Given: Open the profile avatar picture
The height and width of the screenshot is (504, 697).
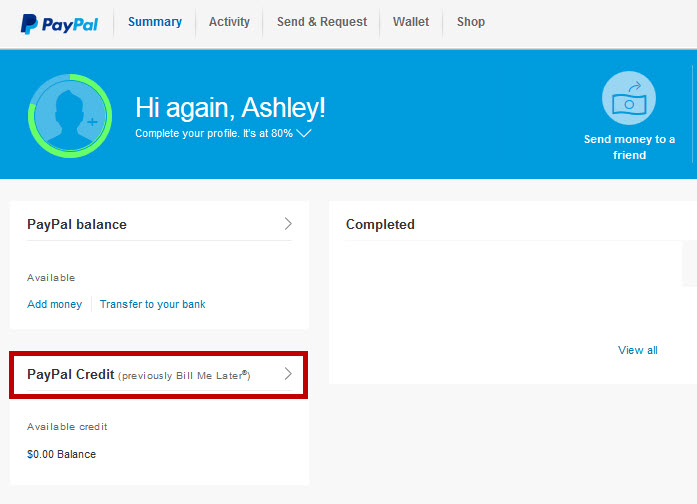Looking at the screenshot, I should click(70, 116).
